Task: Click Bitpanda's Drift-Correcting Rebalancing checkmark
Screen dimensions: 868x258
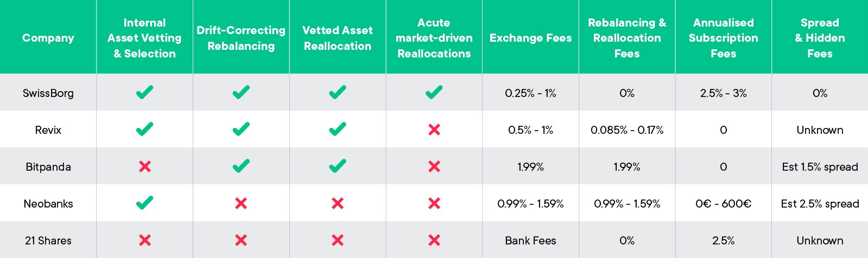Action: pos(241,166)
